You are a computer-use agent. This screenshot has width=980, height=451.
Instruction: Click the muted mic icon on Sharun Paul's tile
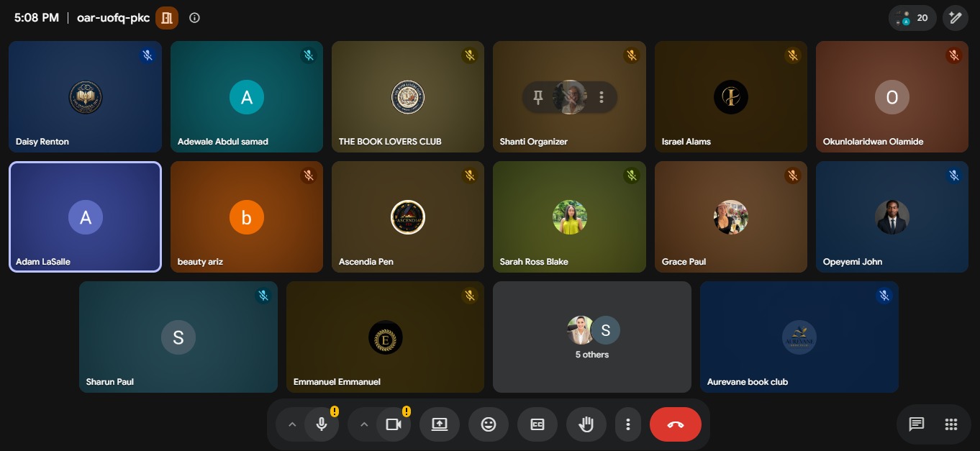point(263,296)
